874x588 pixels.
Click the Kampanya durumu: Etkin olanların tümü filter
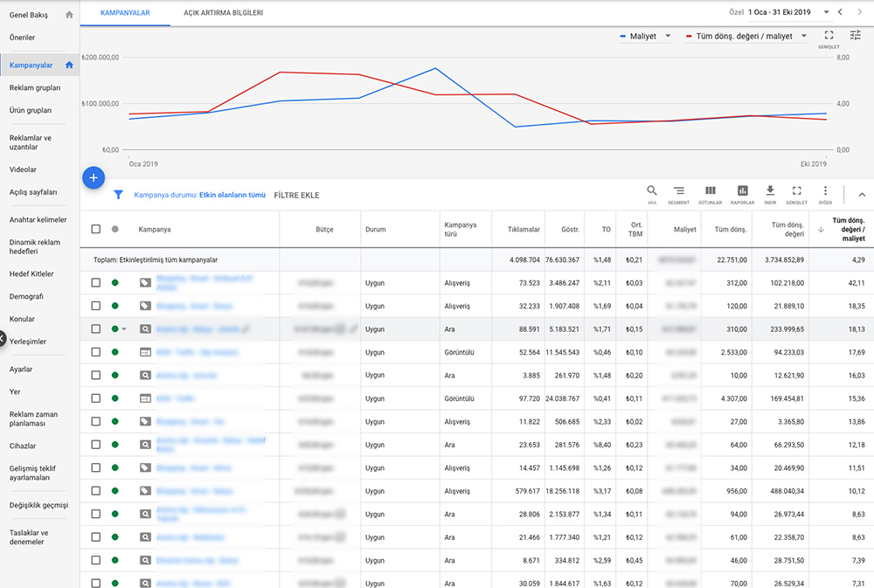(x=199, y=195)
